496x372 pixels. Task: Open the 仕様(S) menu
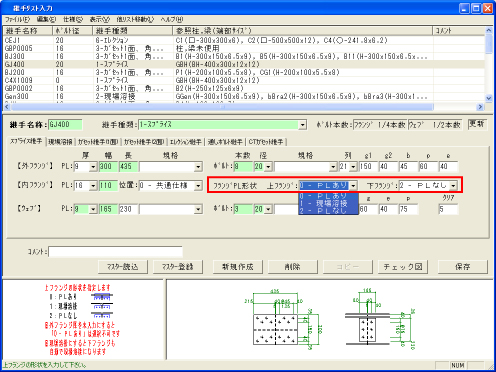pyautogui.click(x=73, y=19)
